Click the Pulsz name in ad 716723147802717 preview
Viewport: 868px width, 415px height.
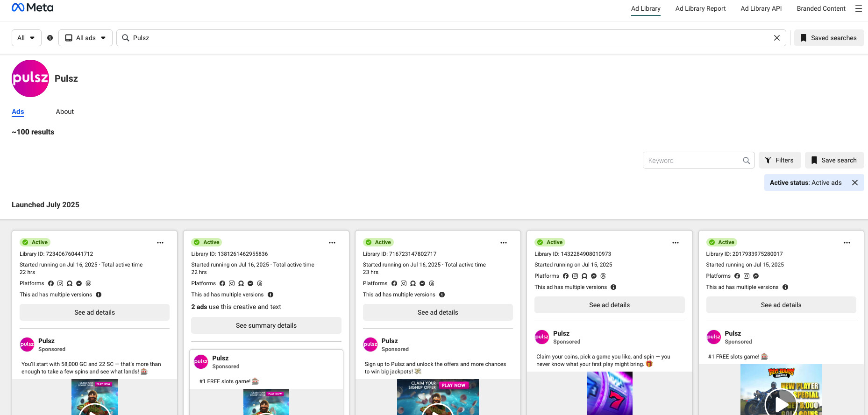pos(390,341)
